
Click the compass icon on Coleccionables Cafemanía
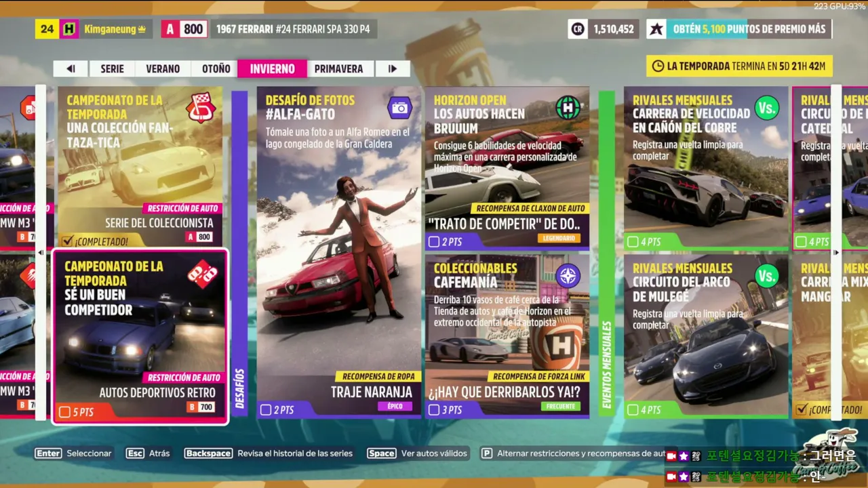pos(568,275)
